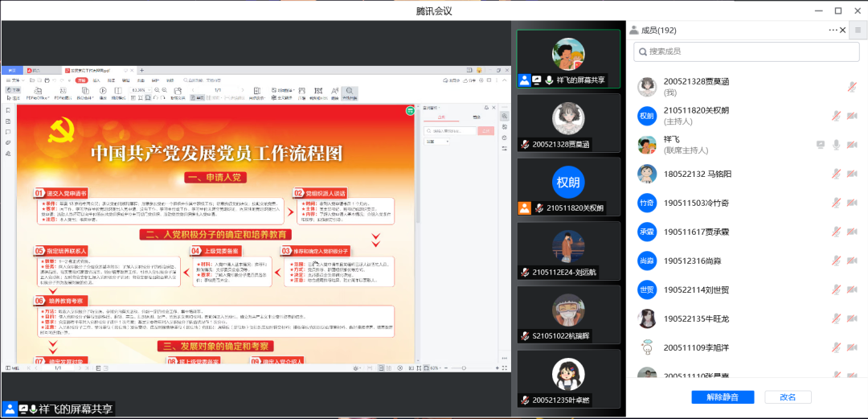Click zoom in magnifier in PDF toolbar
868x419 pixels.
[165, 90]
